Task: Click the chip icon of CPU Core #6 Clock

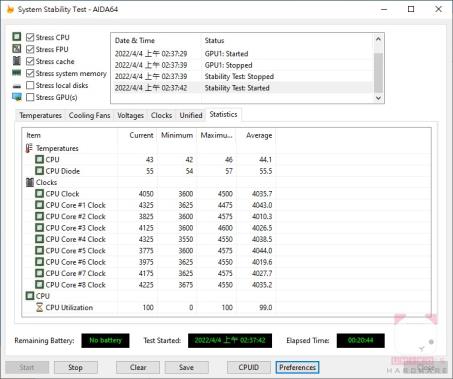Action: click(39, 262)
